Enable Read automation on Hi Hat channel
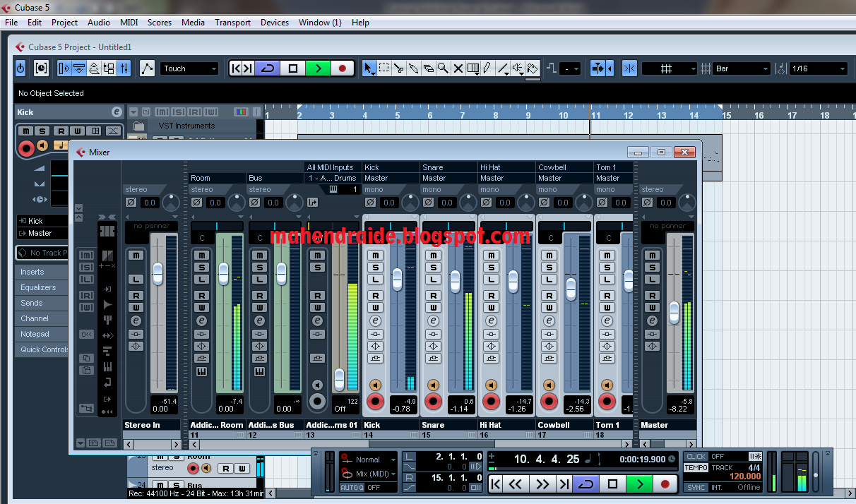 coord(491,296)
